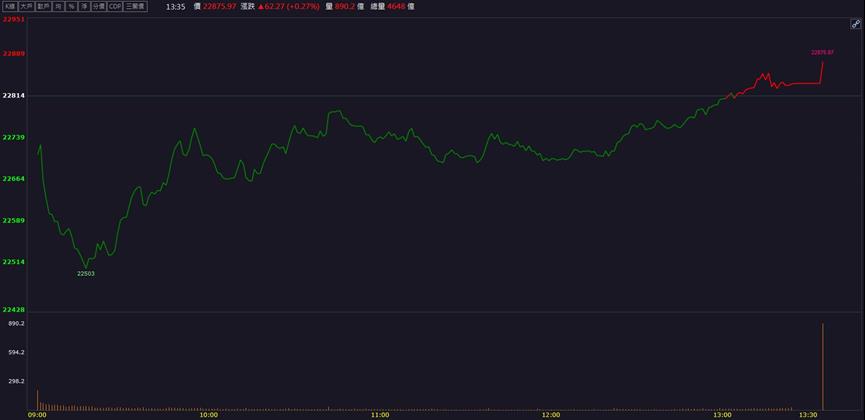The image size is (865, 420).
Task: Click the 22814 reference price axis label
Action: pyautogui.click(x=13, y=95)
